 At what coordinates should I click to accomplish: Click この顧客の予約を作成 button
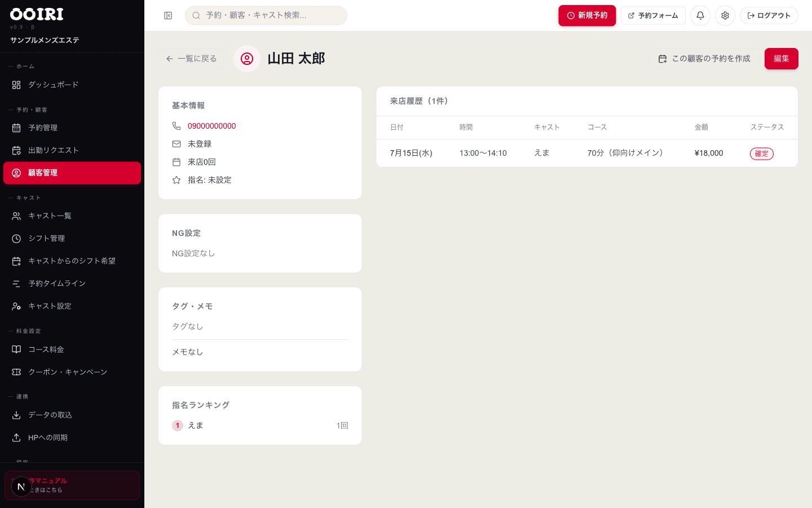click(x=704, y=59)
